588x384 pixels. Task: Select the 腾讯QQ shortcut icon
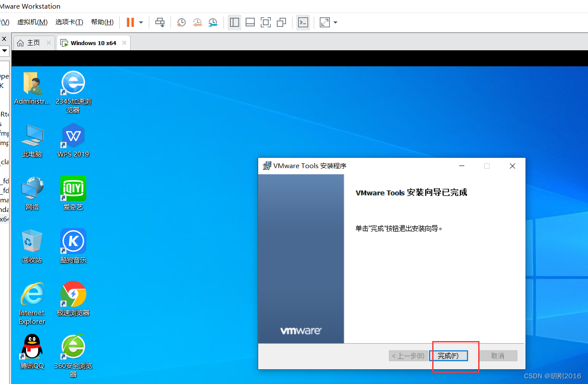click(32, 352)
